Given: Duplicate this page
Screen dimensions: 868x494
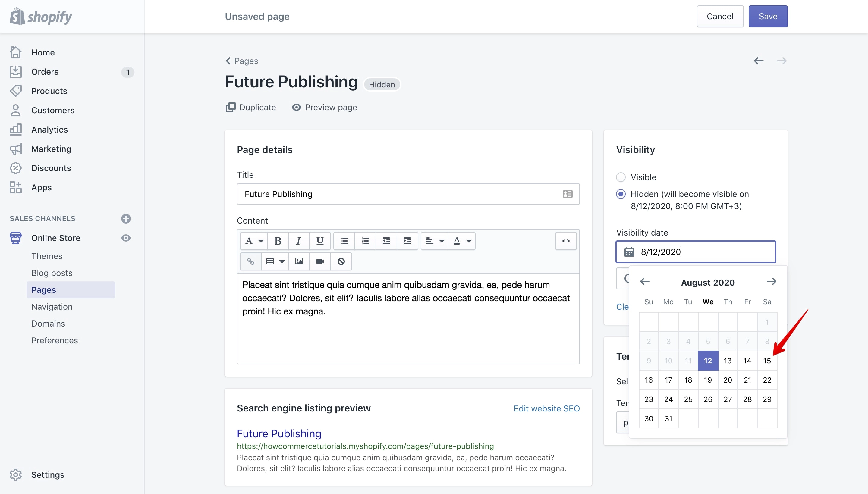Looking at the screenshot, I should point(250,107).
